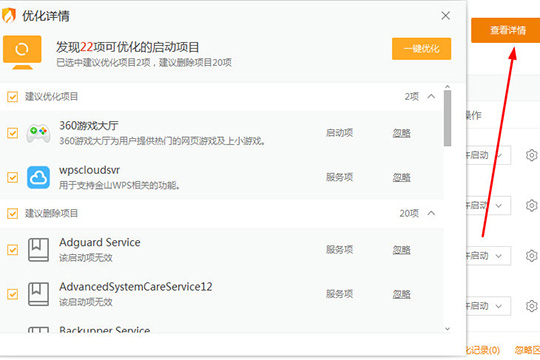Image resolution: width=540 pixels, height=360 pixels.
Task: Open the fourth 启动 dropdown in the background window
Action: (488, 306)
